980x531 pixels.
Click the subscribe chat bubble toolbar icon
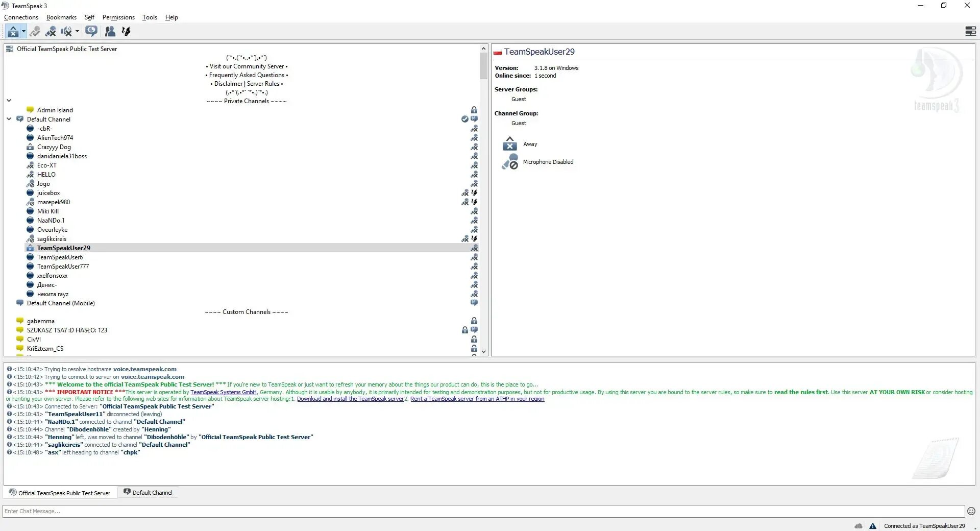point(91,32)
